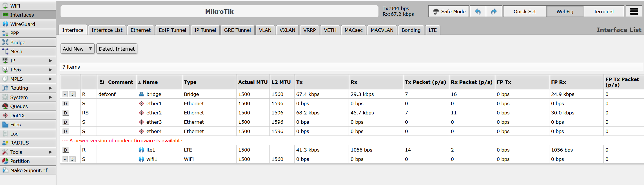Expand the Routing submenu
This screenshot has width=644, height=185.
click(28, 88)
